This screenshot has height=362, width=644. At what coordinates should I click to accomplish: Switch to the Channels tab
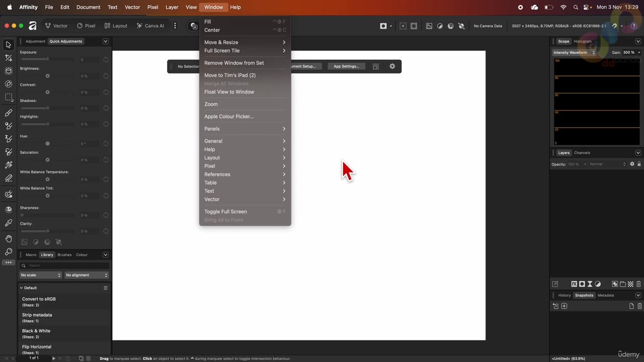pyautogui.click(x=582, y=153)
